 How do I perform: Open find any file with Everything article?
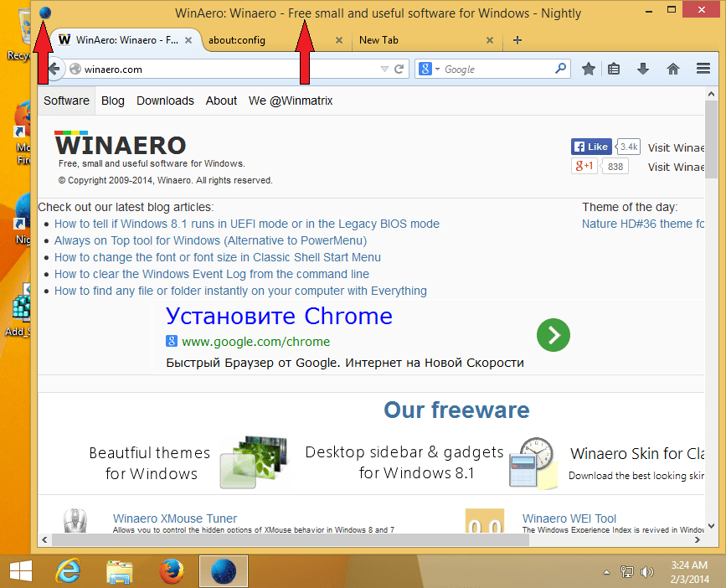click(x=241, y=291)
